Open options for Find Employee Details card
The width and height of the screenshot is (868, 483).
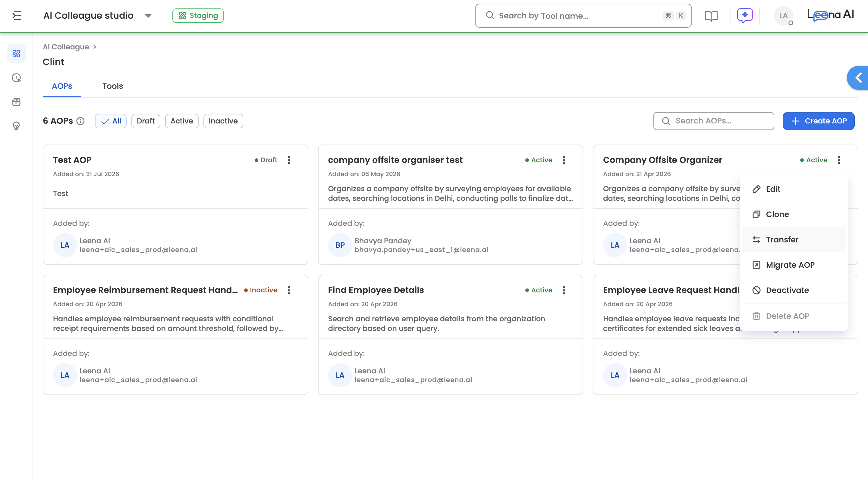click(x=564, y=290)
